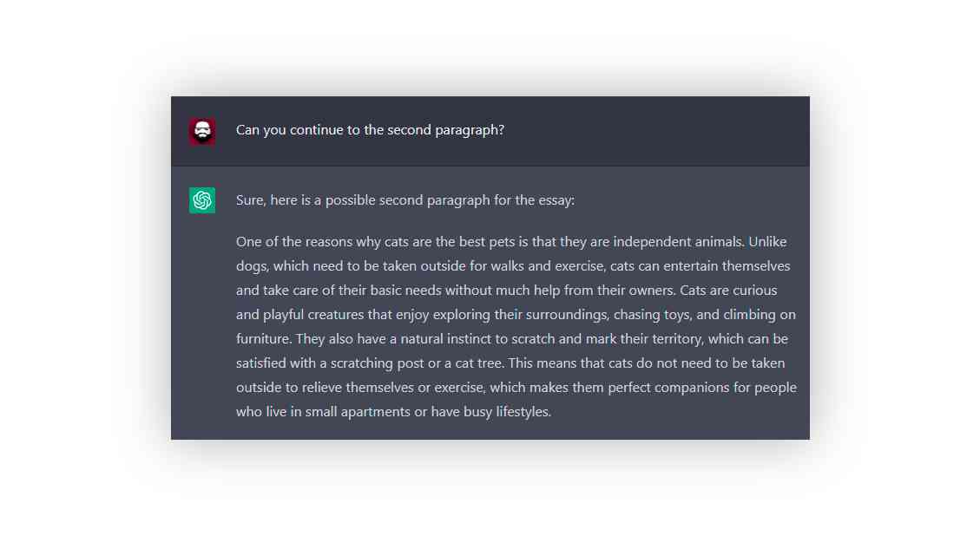Click the user avatar with white beard

[202, 131]
